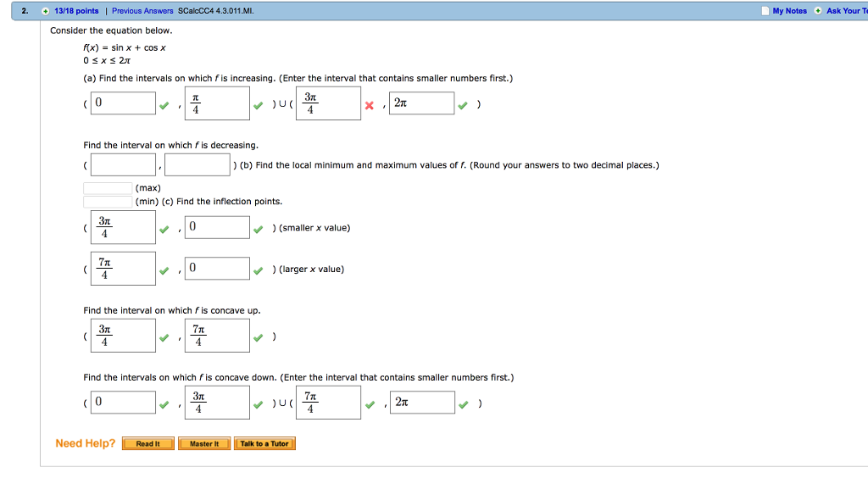Click increasing interval box marked wrong with 3π/4
Viewport: 868px width, 478px height.
click(328, 103)
